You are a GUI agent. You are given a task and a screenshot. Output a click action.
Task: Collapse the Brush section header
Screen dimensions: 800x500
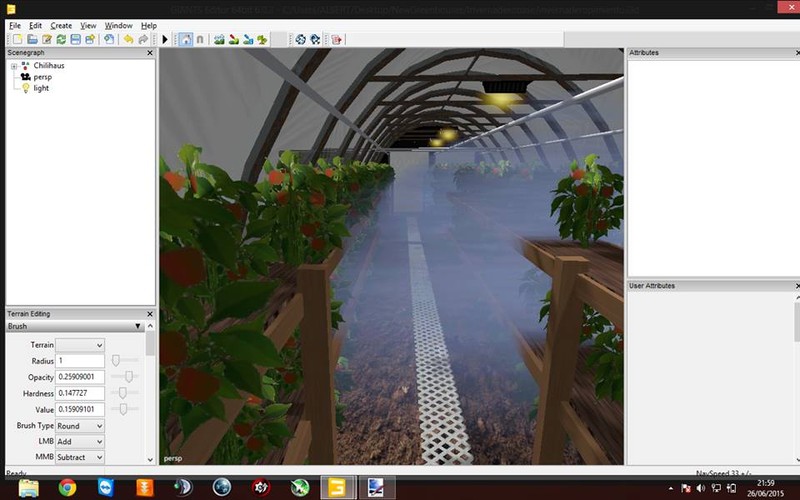point(138,326)
